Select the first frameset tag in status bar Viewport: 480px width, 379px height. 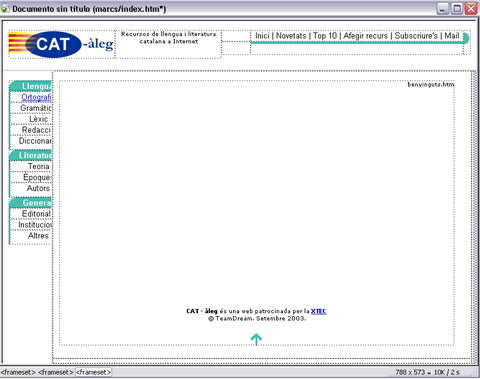pyautogui.click(x=18, y=372)
